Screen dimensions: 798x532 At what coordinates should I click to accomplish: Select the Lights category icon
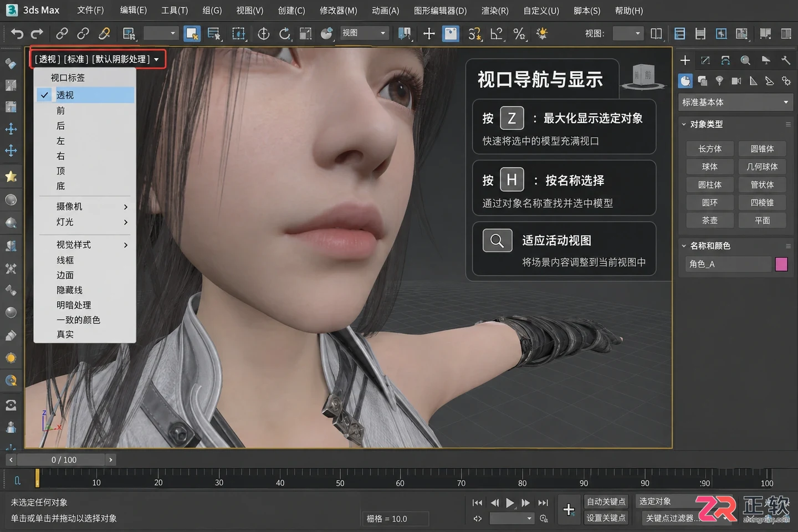(719, 81)
